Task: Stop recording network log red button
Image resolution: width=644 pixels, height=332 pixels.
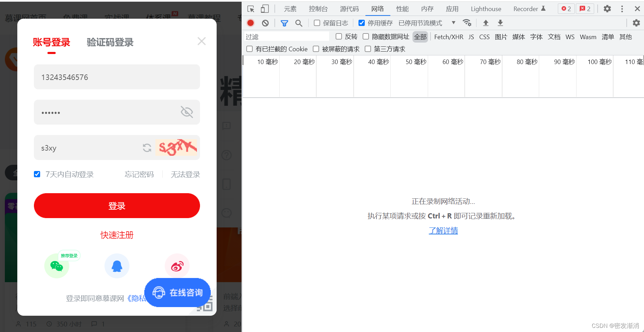Action: [251, 23]
